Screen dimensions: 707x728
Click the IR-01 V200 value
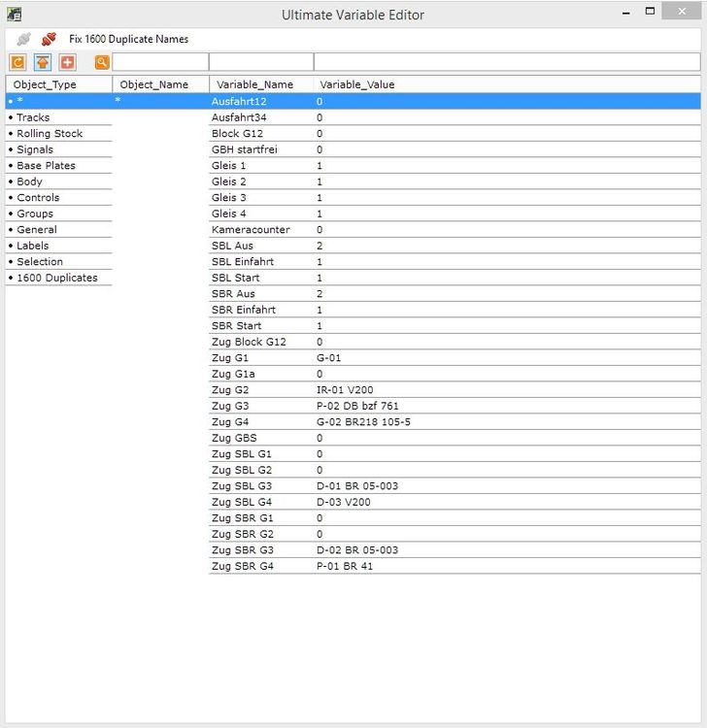tap(345, 390)
